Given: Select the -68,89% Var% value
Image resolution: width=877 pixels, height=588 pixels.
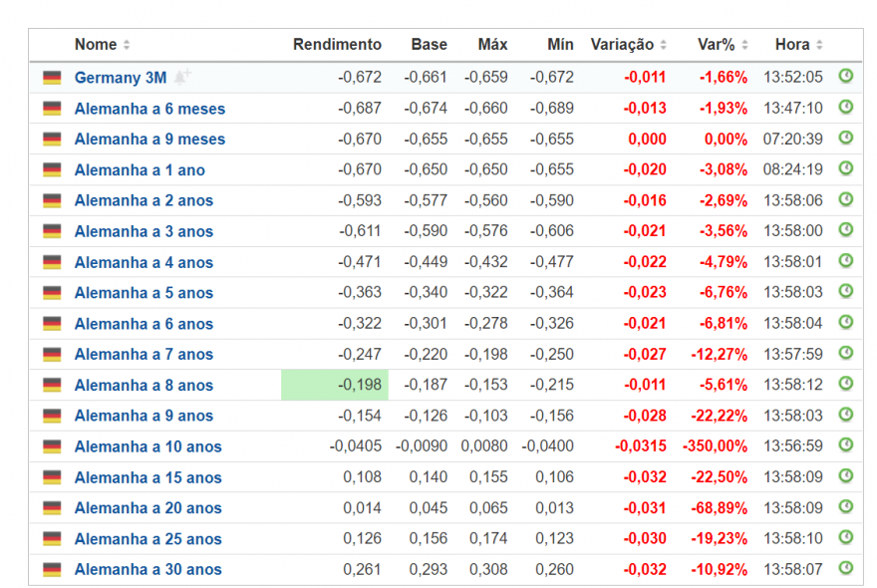Looking at the screenshot, I should pos(719,508).
